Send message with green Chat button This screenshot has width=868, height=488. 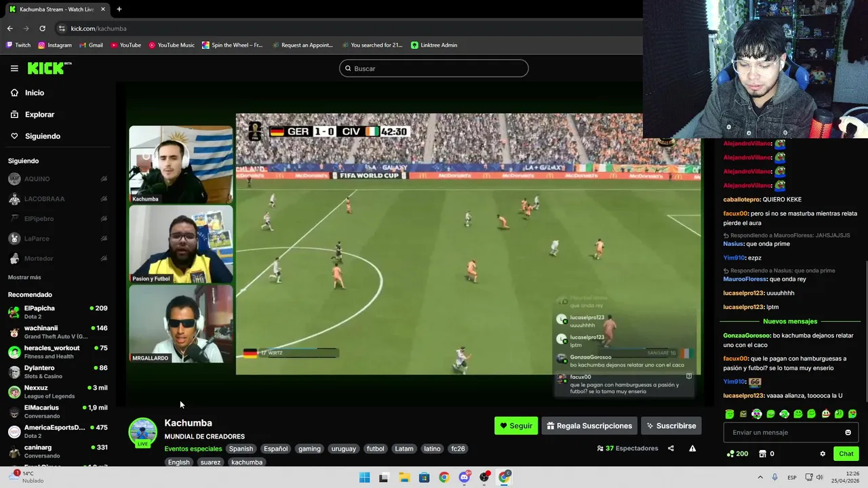(x=846, y=453)
